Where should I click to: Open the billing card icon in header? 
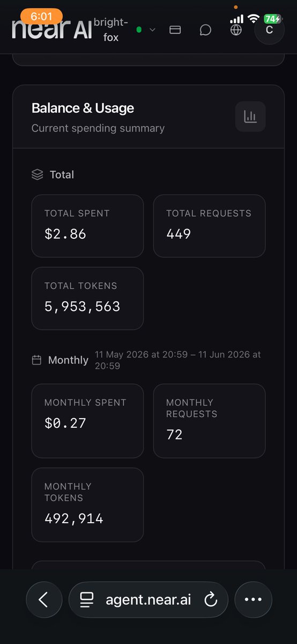pos(175,30)
